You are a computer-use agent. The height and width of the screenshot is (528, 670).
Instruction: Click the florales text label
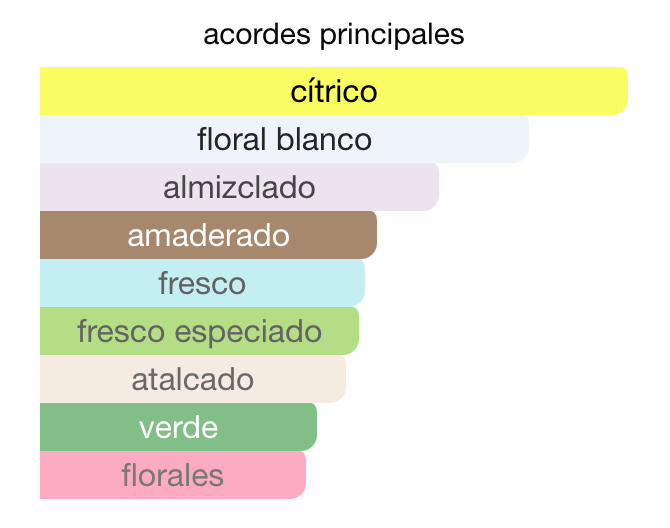click(x=173, y=475)
